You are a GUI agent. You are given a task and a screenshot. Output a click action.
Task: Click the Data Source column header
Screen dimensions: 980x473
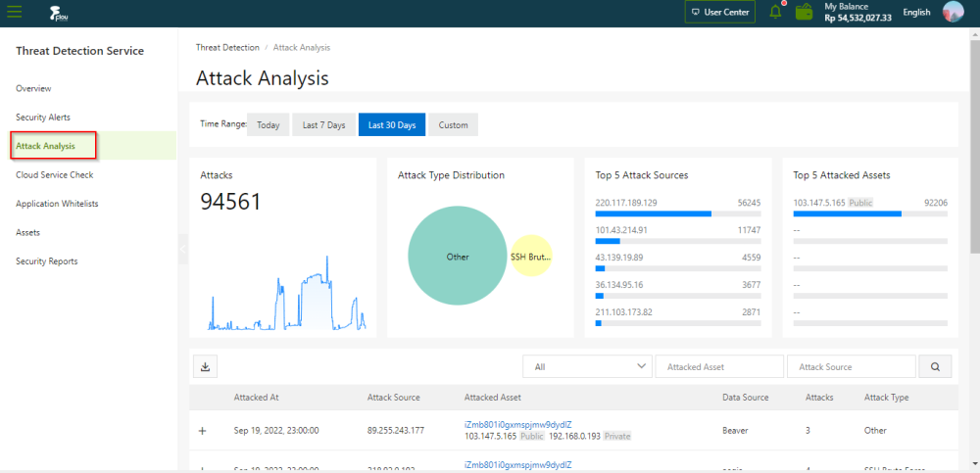click(746, 398)
